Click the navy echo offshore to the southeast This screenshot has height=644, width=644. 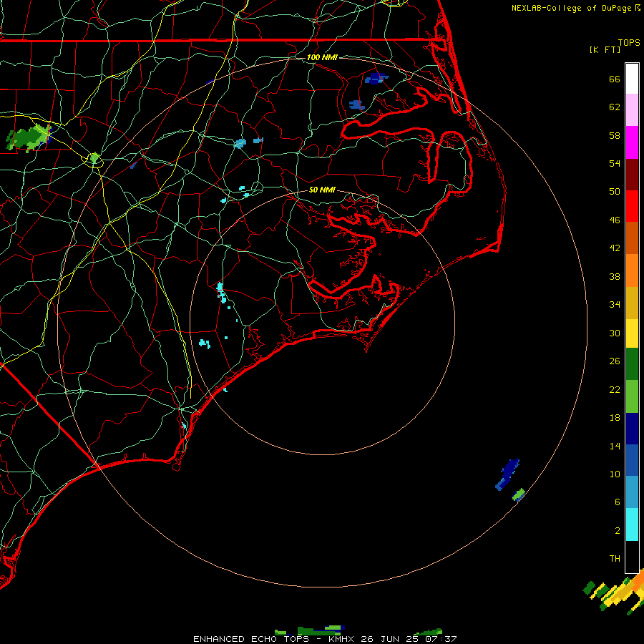point(507,475)
